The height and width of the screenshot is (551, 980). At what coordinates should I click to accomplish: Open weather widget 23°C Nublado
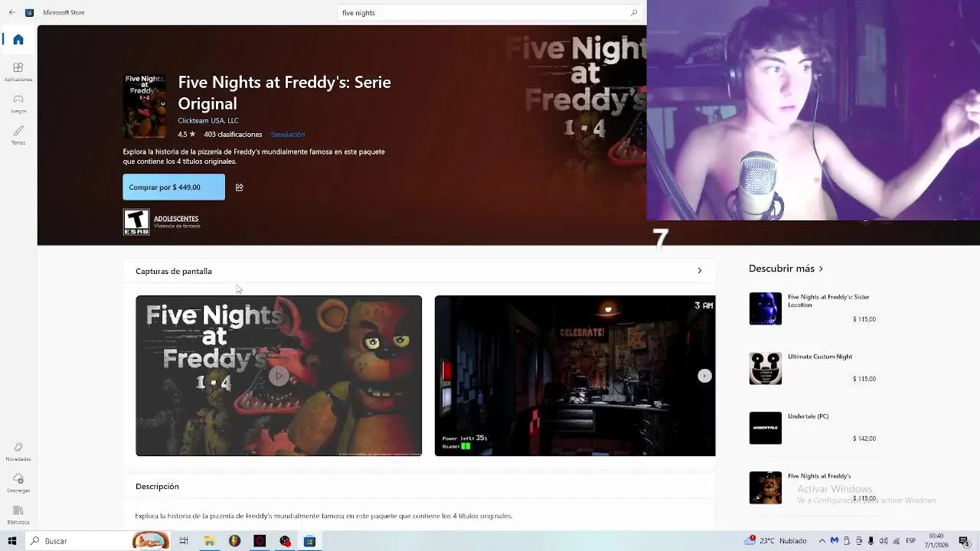(x=776, y=540)
